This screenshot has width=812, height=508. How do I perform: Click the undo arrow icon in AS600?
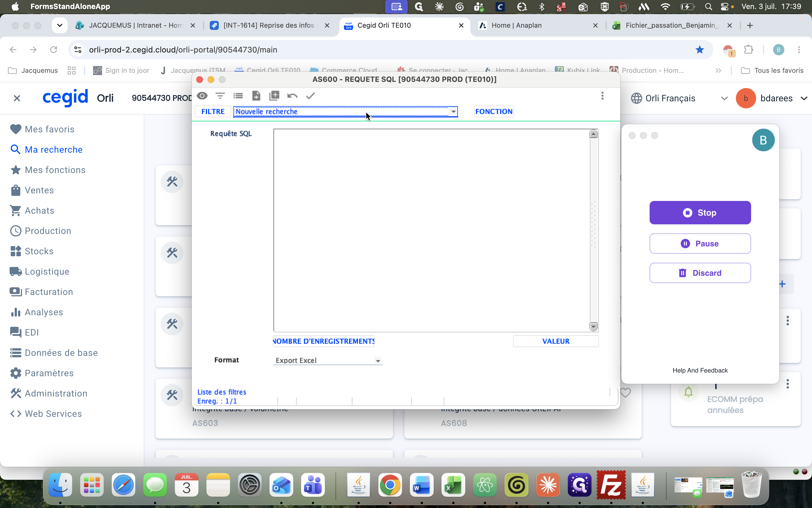(292, 96)
